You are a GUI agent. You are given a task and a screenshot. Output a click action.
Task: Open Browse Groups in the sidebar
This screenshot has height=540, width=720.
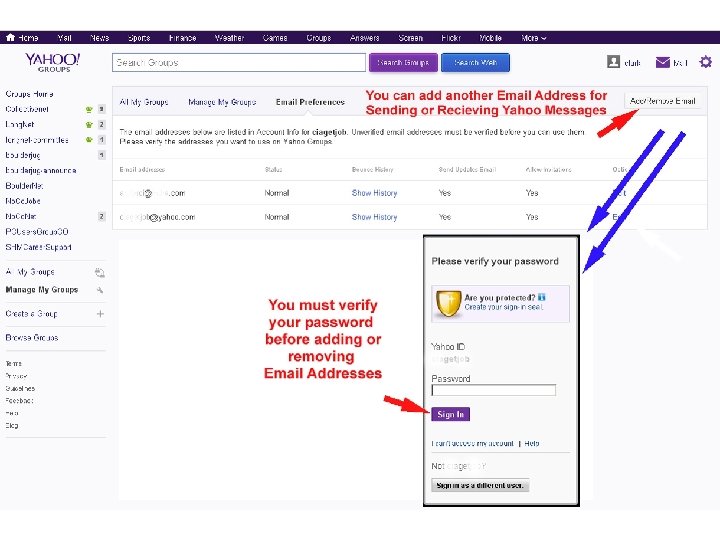click(x=32, y=338)
